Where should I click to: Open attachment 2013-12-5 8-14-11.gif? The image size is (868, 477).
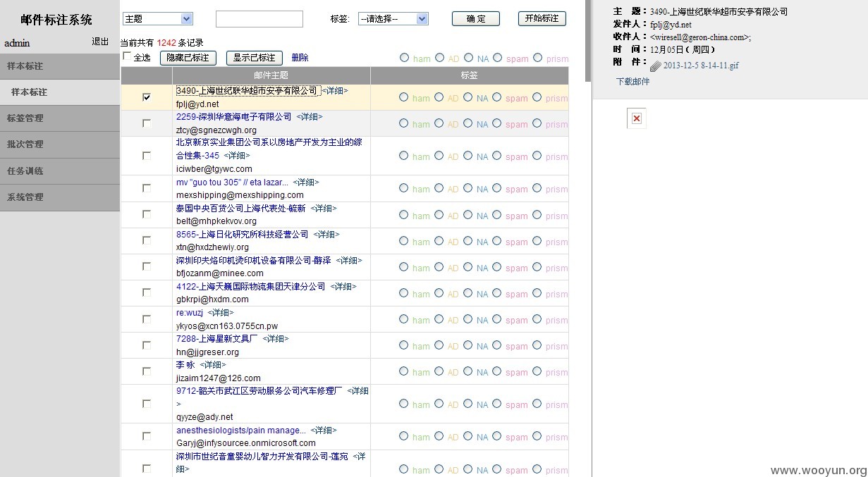pyautogui.click(x=701, y=66)
